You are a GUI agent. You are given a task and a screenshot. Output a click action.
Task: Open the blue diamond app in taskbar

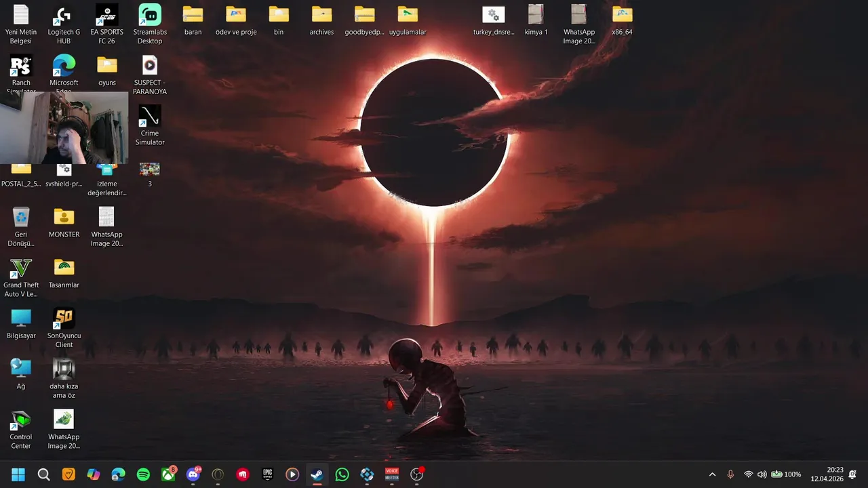[367, 474]
